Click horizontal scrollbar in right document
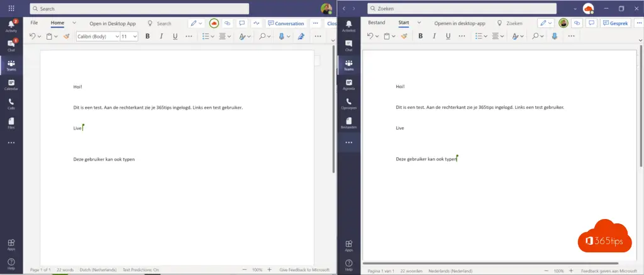Screen dimensions: 644x275 [491, 263]
